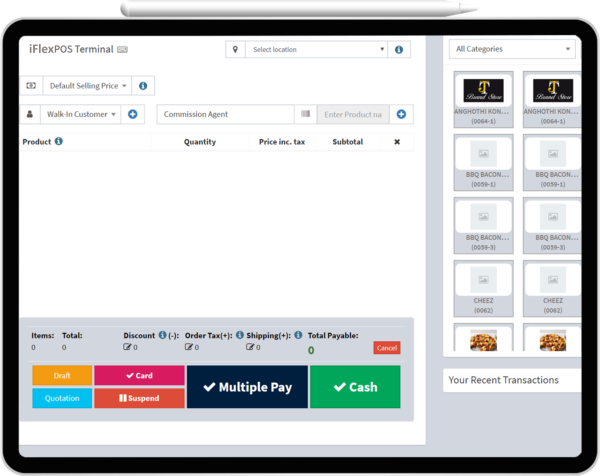Edit order tax using pencil icon
This screenshot has height=476, width=600.
tap(189, 347)
